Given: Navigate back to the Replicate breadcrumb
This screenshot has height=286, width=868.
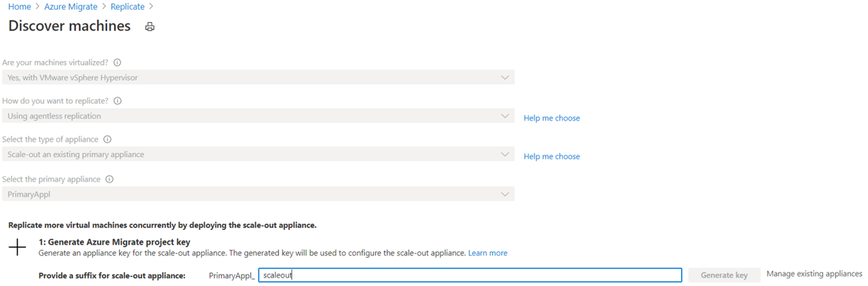Looking at the screenshot, I should pos(127,7).
